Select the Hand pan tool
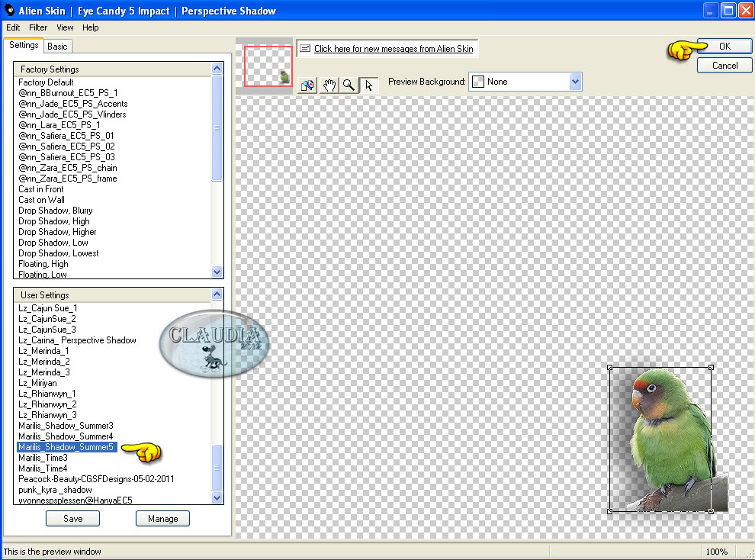755x560 pixels. 329,85
